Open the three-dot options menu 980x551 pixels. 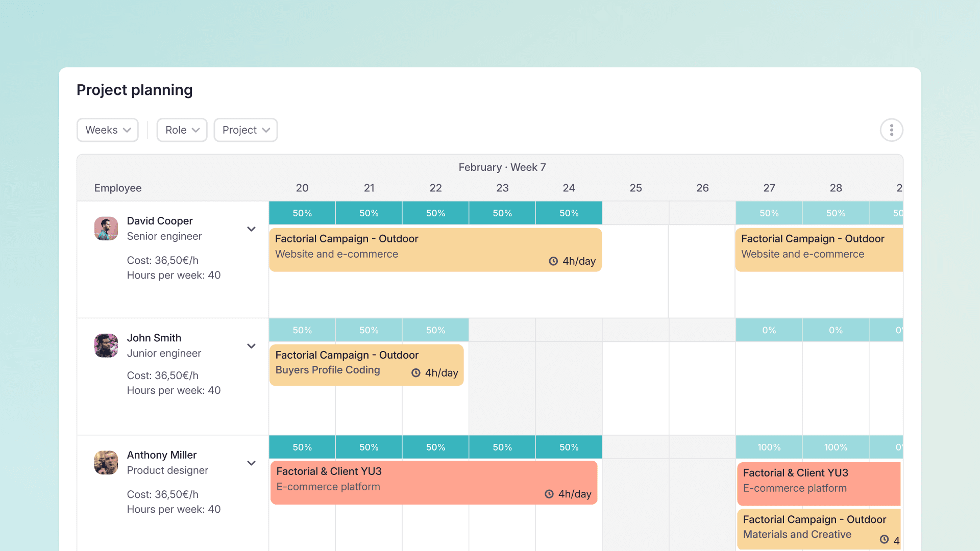[x=891, y=130]
